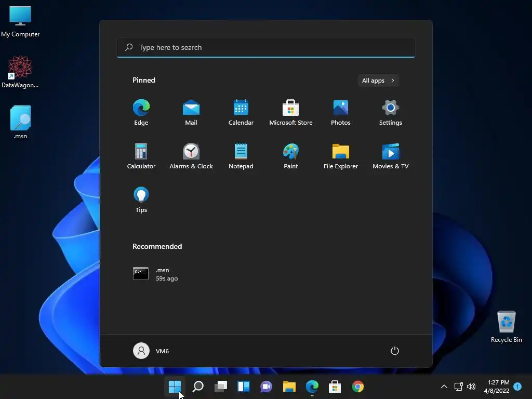Launch Notepad

pyautogui.click(x=241, y=156)
